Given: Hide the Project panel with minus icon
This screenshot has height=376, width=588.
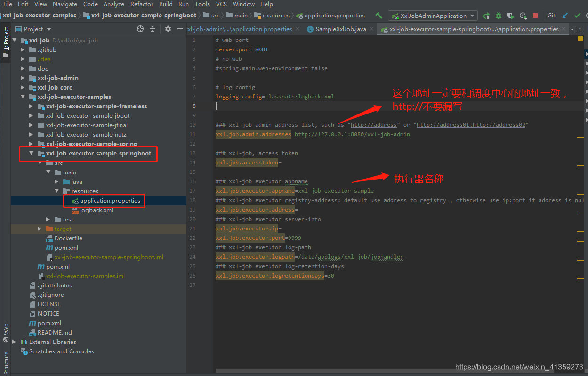Looking at the screenshot, I should (x=180, y=29).
